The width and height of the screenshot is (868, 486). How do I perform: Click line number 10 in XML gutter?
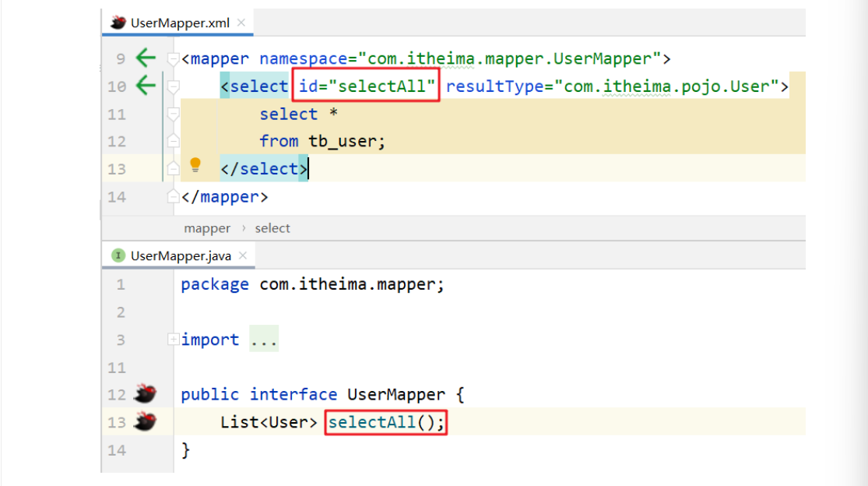[117, 86]
